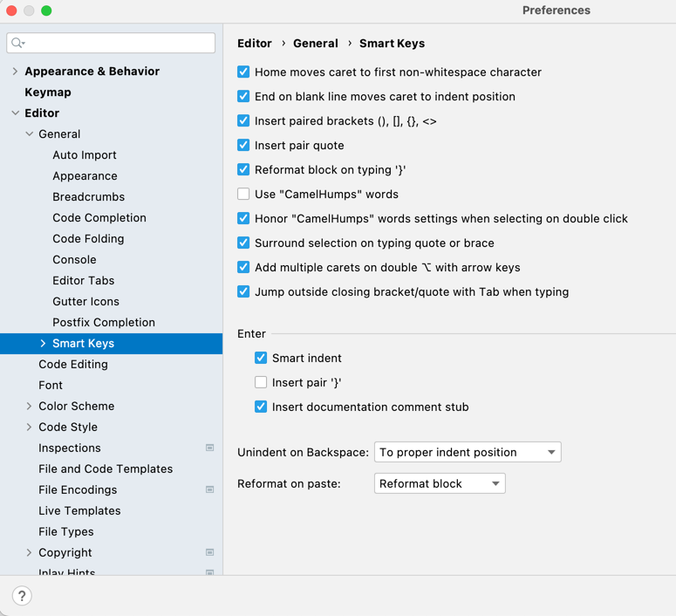676x616 pixels.
Task: Open Code Editing settings
Action: click(73, 364)
